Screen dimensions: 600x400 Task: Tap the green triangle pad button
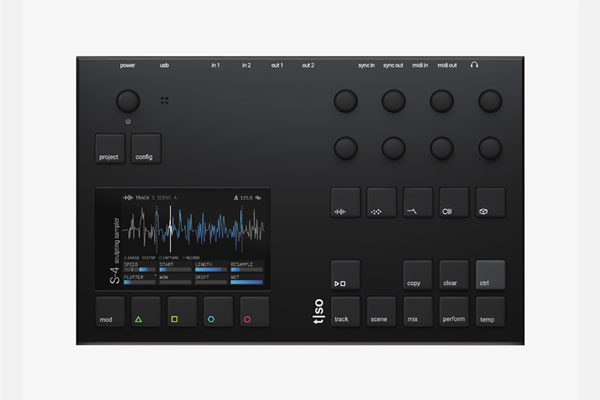tap(146, 311)
